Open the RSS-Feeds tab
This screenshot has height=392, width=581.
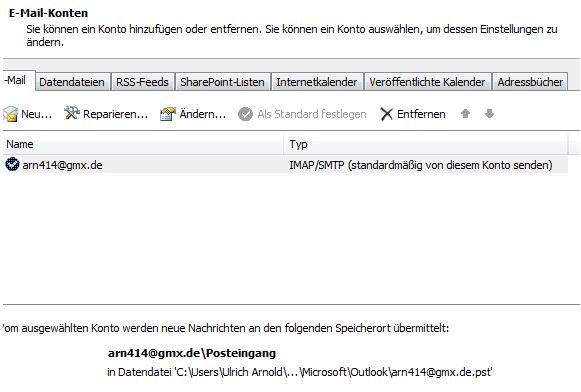click(x=142, y=82)
